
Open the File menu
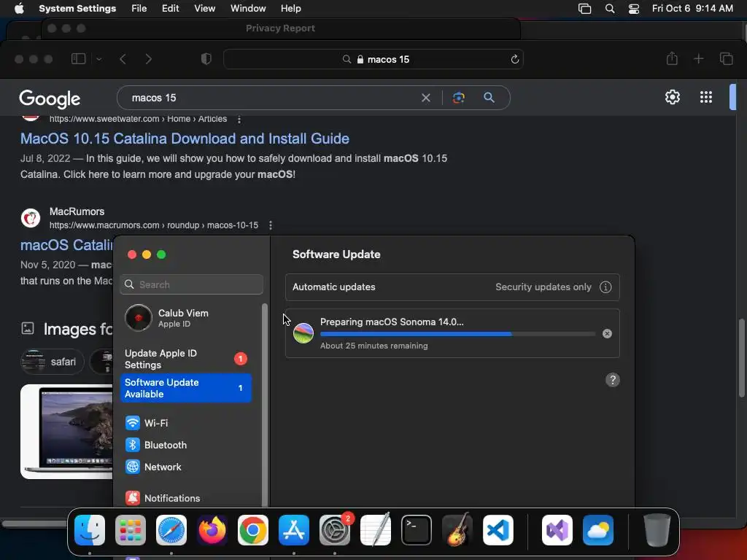139,9
